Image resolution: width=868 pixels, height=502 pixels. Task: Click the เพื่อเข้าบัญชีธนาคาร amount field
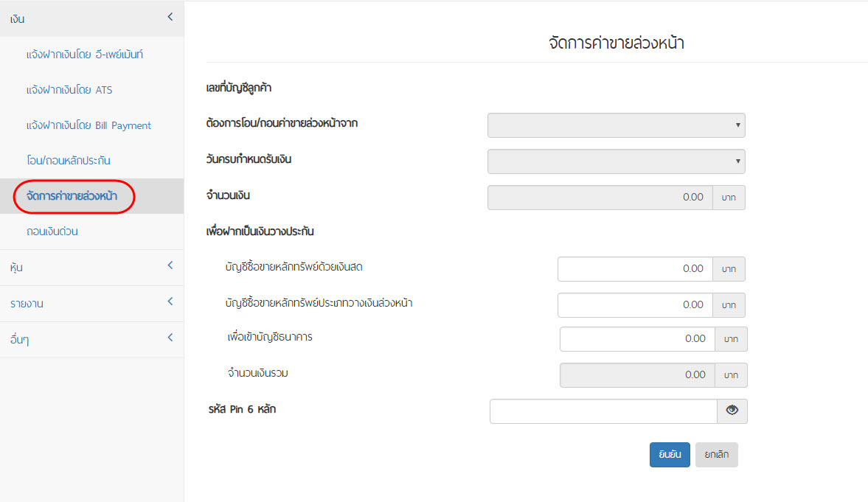(x=637, y=339)
